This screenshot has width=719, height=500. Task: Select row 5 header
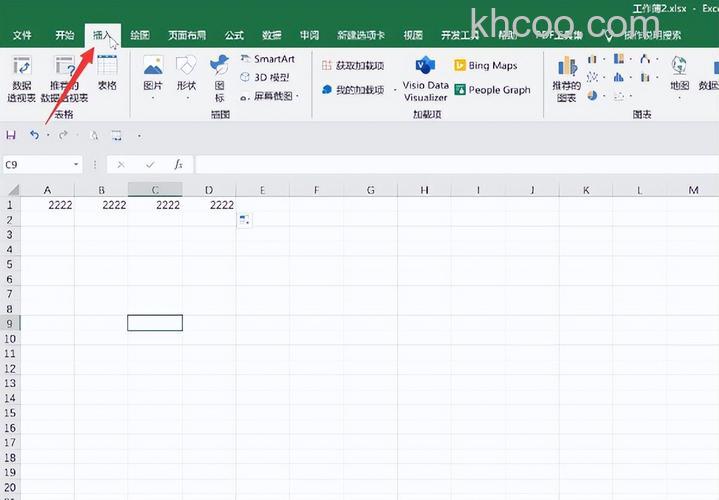click(10, 264)
